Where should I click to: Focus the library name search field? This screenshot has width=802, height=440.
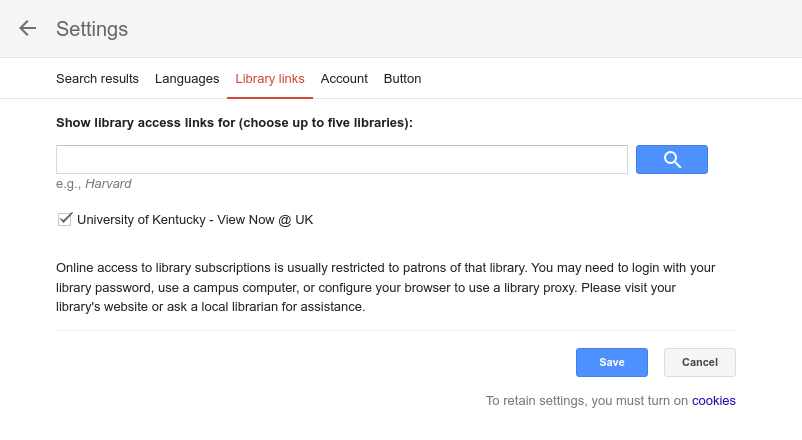342,159
